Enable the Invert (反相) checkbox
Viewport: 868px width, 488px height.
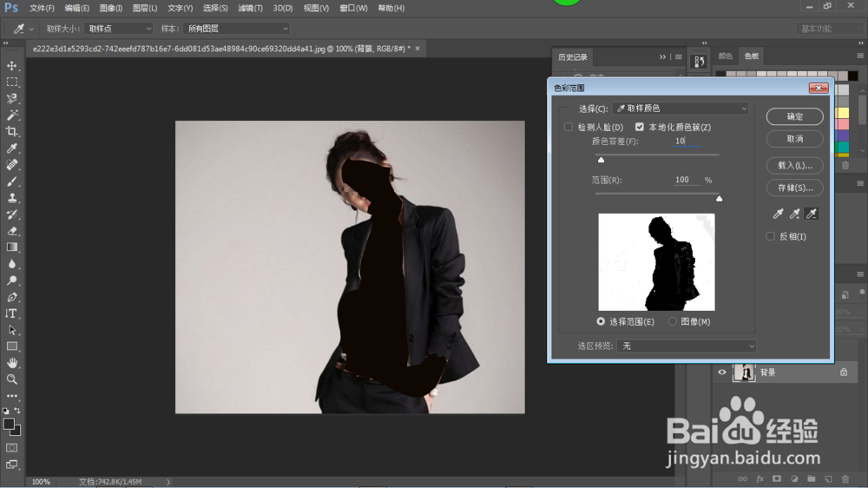coord(771,236)
